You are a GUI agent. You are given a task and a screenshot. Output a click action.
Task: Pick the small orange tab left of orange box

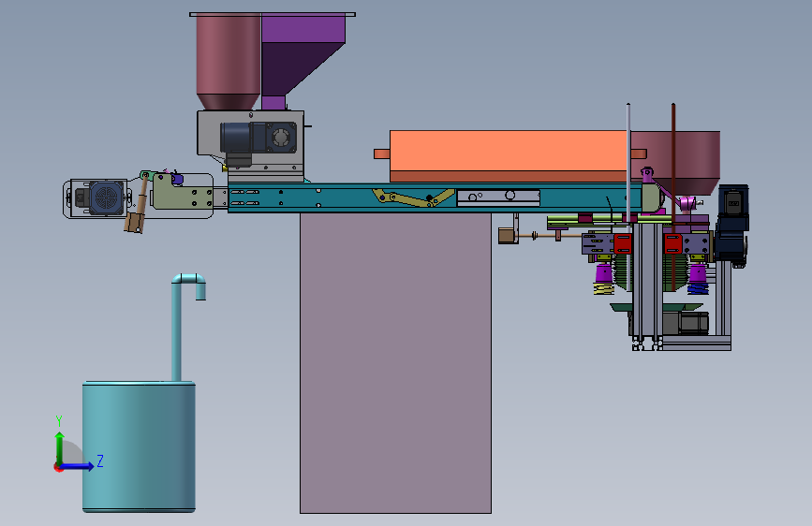coord(382,153)
